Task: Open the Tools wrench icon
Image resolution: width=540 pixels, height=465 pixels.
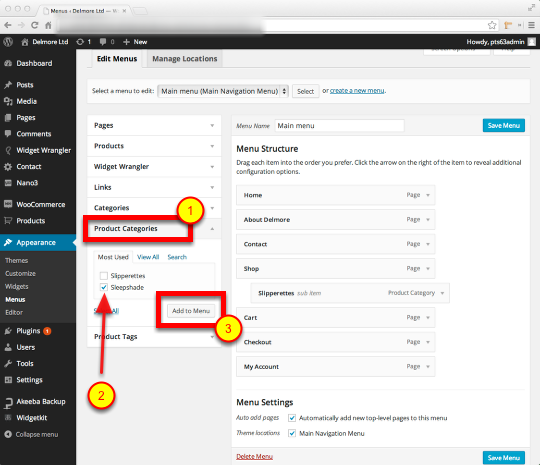Action: [8, 363]
